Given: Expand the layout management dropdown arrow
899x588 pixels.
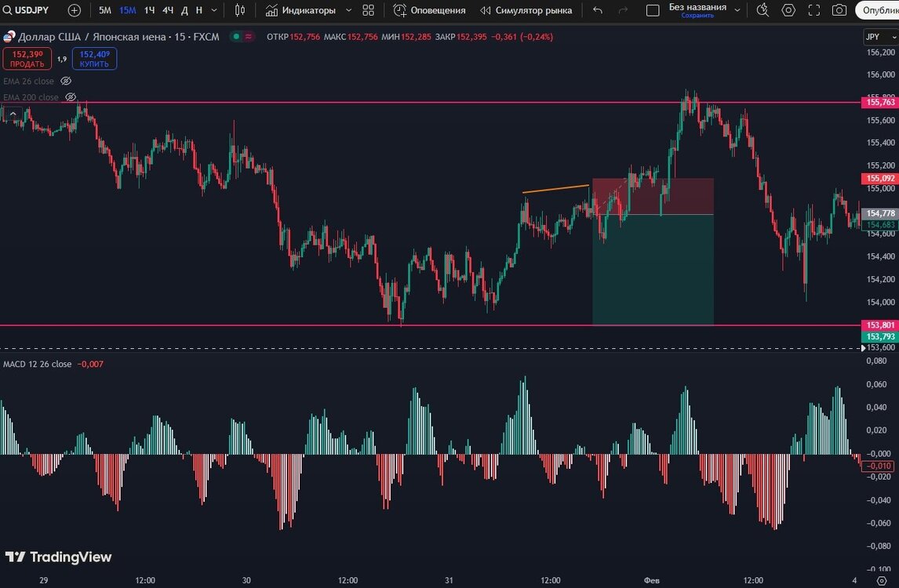Looking at the screenshot, I should point(737,10).
